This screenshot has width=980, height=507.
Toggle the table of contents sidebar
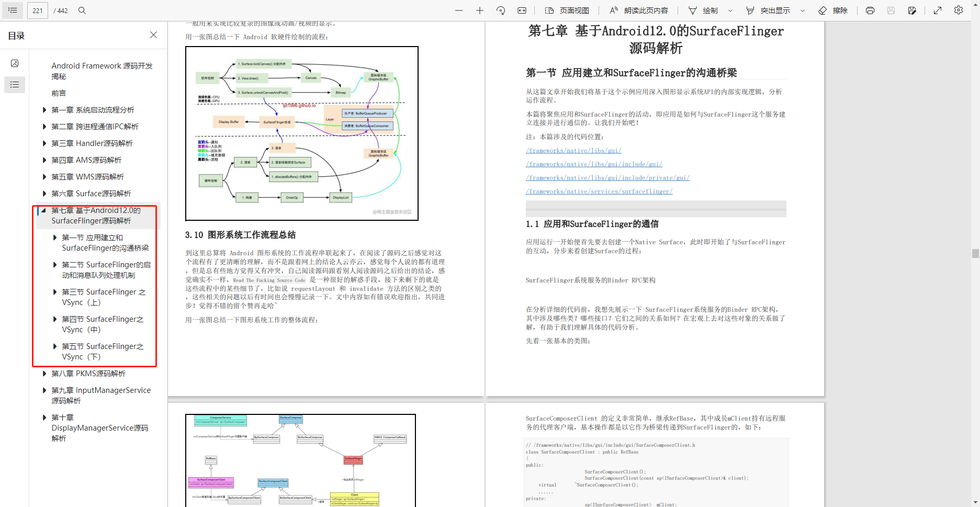(x=12, y=10)
